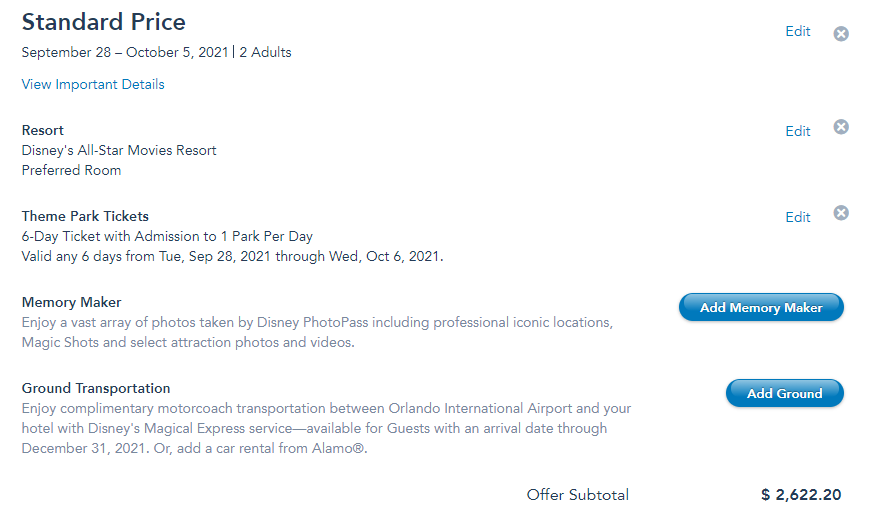The width and height of the screenshot is (883, 518).
Task: Click the Preferred Room text
Action: click(71, 170)
